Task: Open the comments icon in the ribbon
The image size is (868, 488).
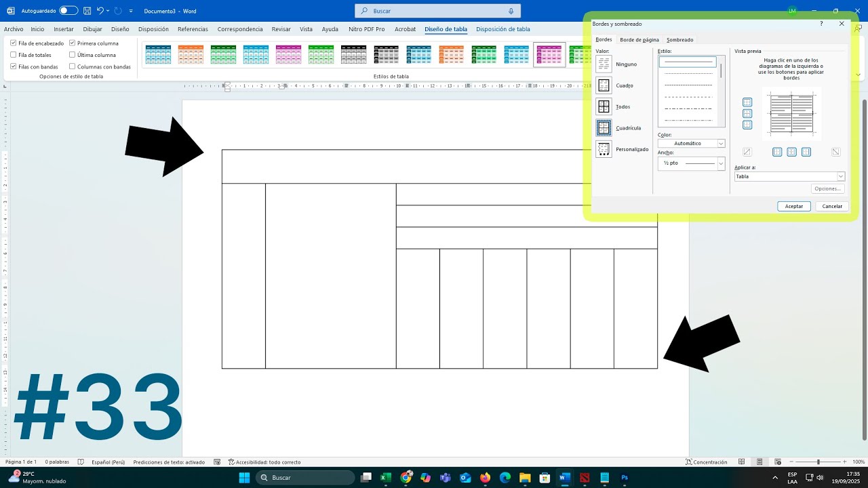Action: [859, 28]
